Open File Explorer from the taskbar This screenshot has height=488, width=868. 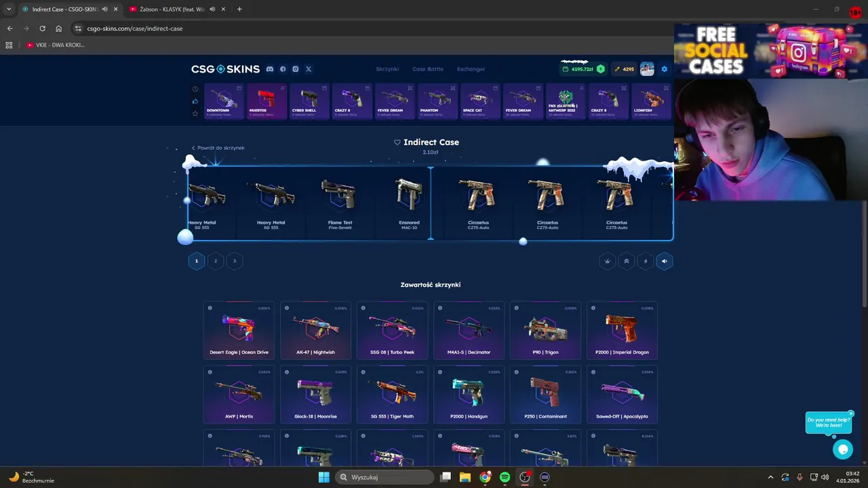pyautogui.click(x=465, y=477)
